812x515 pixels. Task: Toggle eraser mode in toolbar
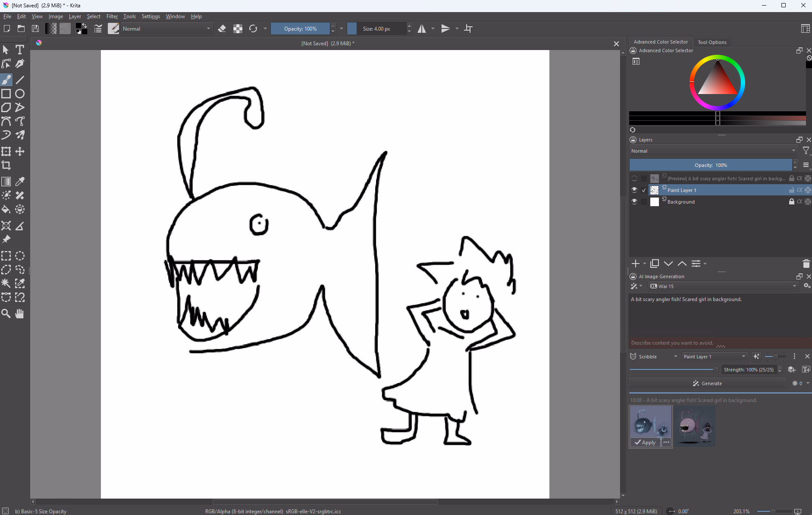[222, 29]
